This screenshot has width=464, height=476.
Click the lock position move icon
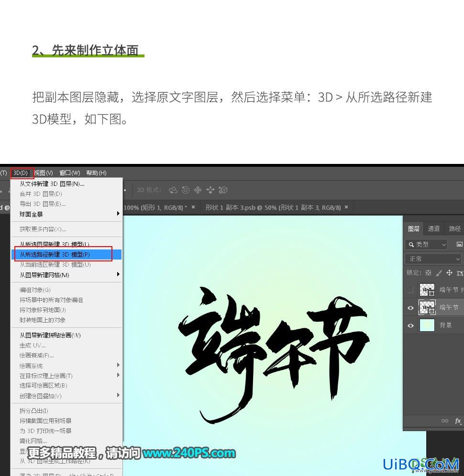pyautogui.click(x=450, y=272)
